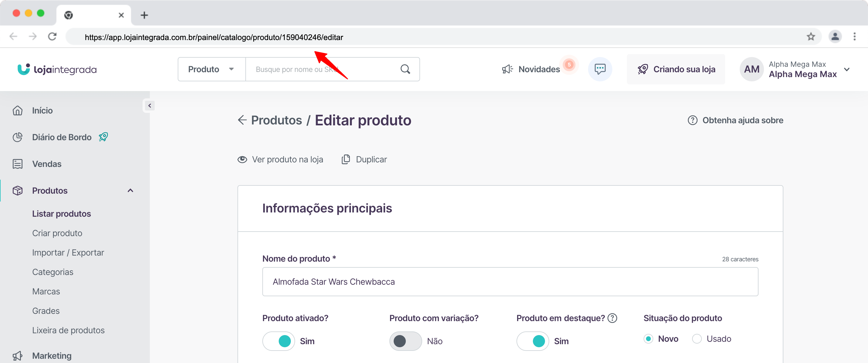This screenshot has height=363, width=868.
Task: Bookmark page with the star icon
Action: click(x=811, y=36)
